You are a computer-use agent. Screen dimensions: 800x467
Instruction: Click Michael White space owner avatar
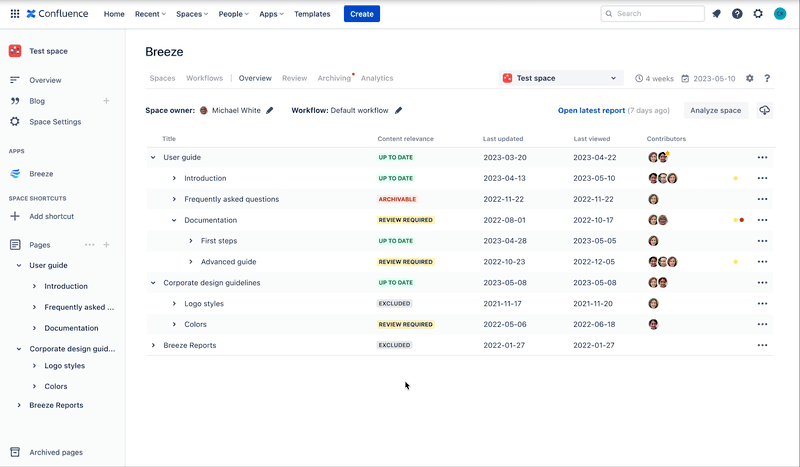204,110
